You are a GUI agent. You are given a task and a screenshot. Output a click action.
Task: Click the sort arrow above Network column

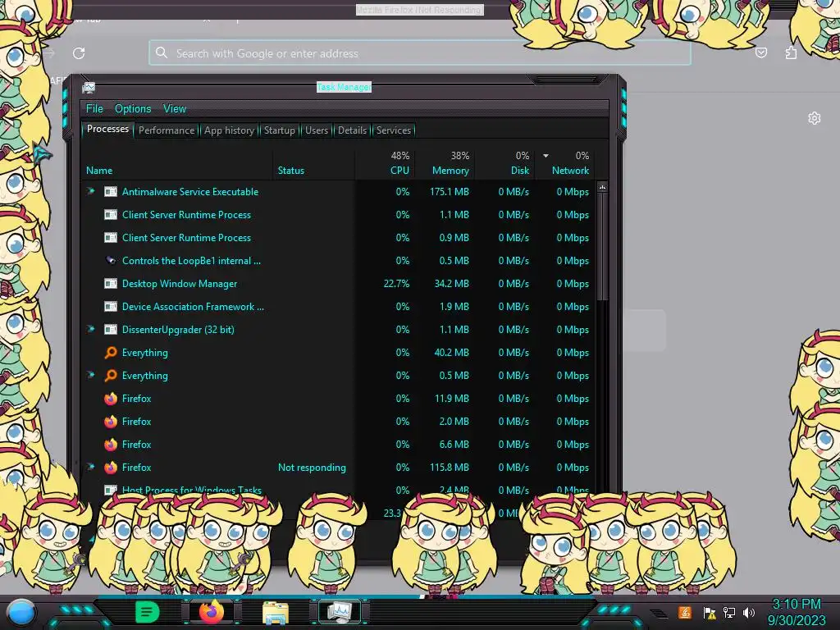546,156
